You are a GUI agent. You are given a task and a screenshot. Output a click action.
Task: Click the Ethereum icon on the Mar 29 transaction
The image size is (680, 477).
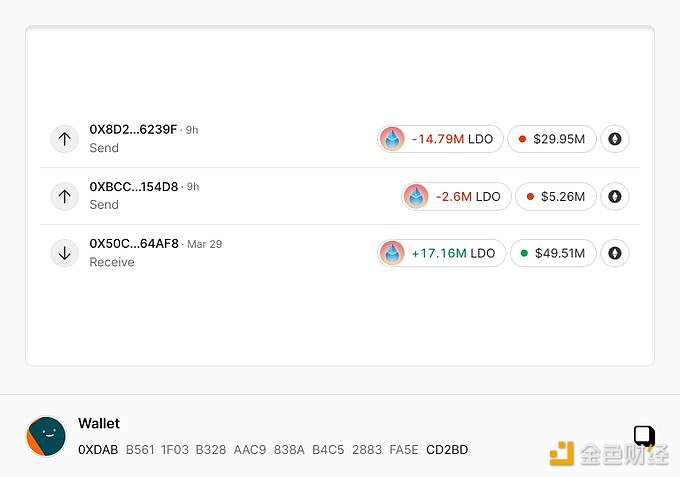(x=615, y=253)
